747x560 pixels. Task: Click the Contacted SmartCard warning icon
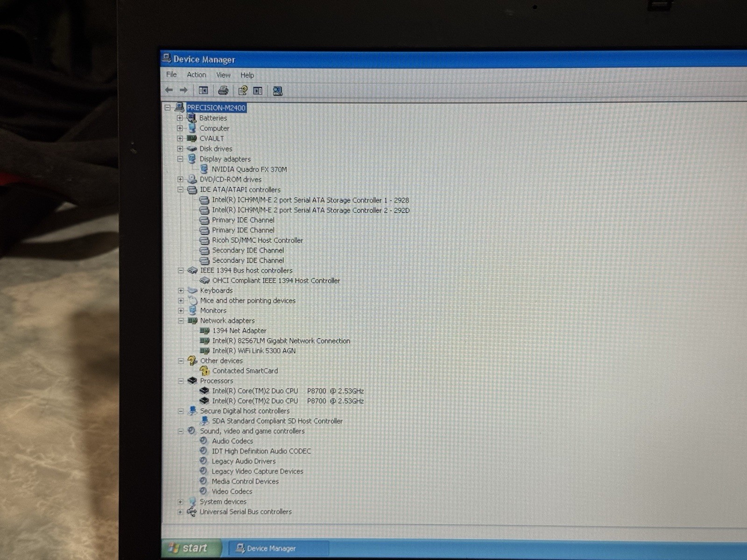click(204, 371)
